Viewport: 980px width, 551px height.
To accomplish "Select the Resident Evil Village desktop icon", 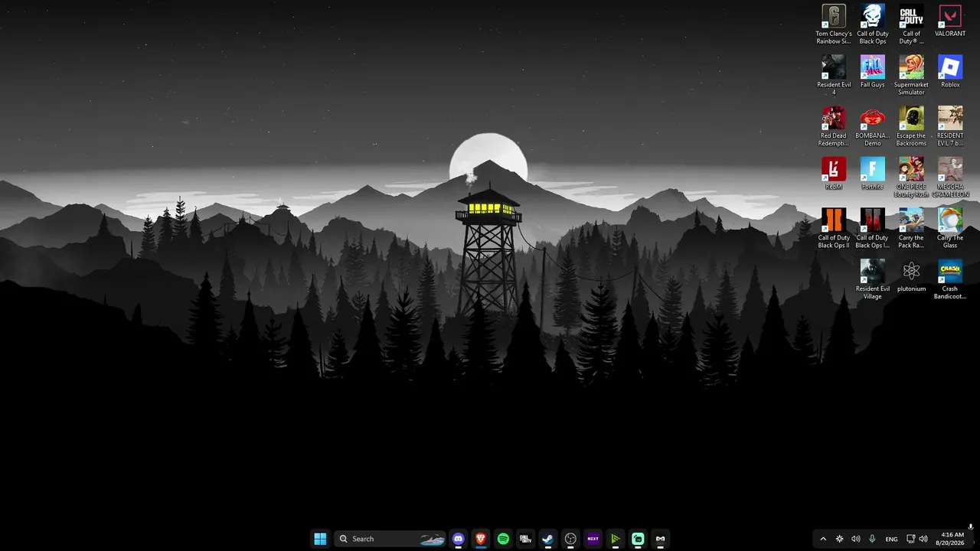I will point(872,280).
